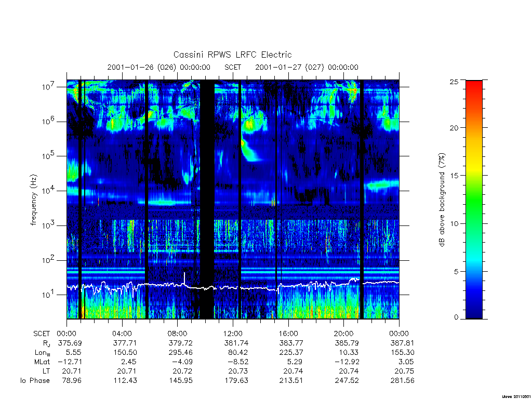Click the 'frequency (Hz)' axis label
Image resolution: width=532 pixels, height=399 pixels.
pyautogui.click(x=33, y=199)
